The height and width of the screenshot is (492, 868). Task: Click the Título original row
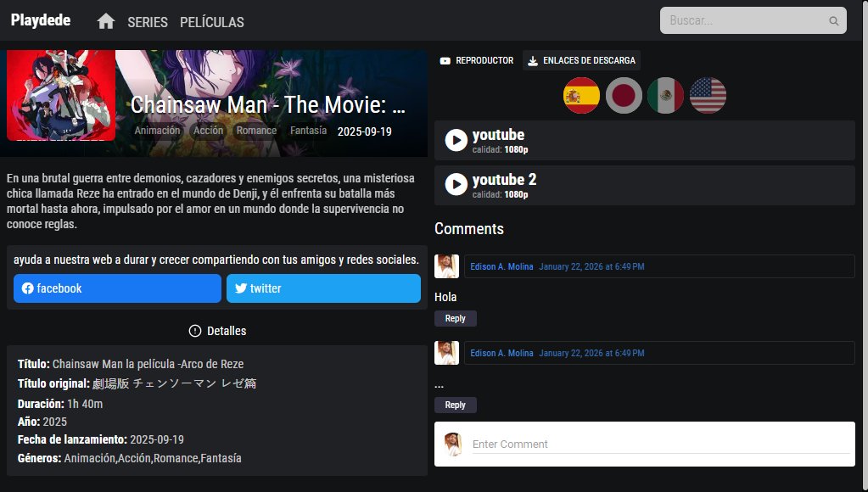pyautogui.click(x=137, y=383)
